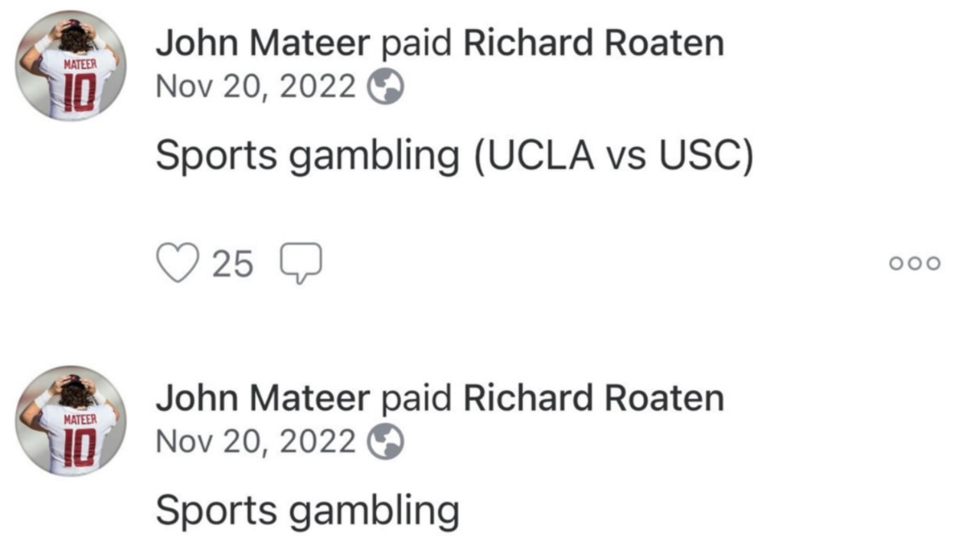Open the three-dot more options menu
This screenshot has height=551, width=980.
click(x=914, y=263)
